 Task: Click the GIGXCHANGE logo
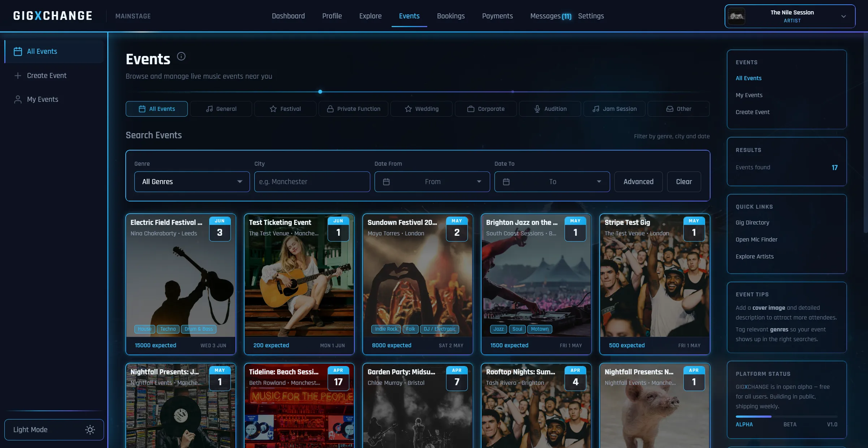click(53, 16)
